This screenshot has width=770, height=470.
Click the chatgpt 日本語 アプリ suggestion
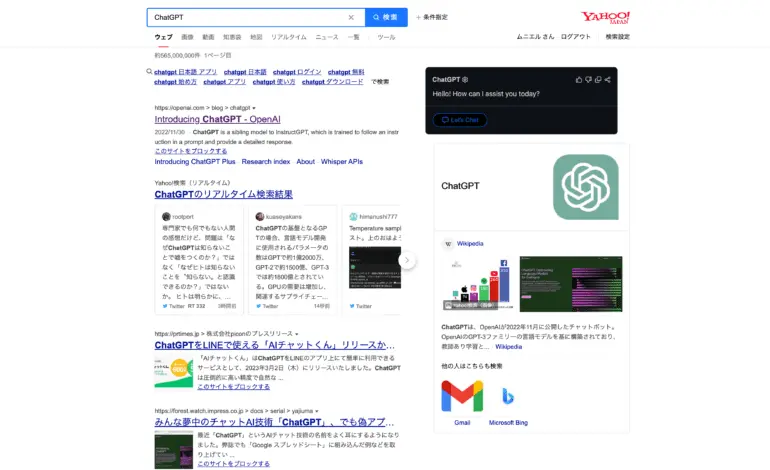(185, 72)
